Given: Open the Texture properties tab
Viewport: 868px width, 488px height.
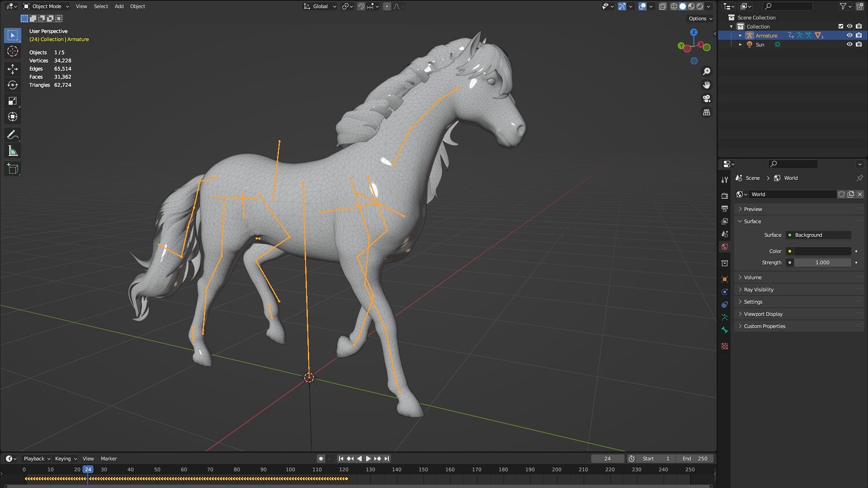Looking at the screenshot, I should tap(724, 346).
